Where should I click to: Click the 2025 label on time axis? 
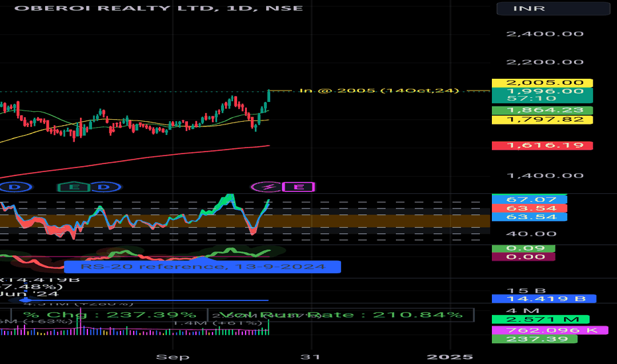pos(450,357)
